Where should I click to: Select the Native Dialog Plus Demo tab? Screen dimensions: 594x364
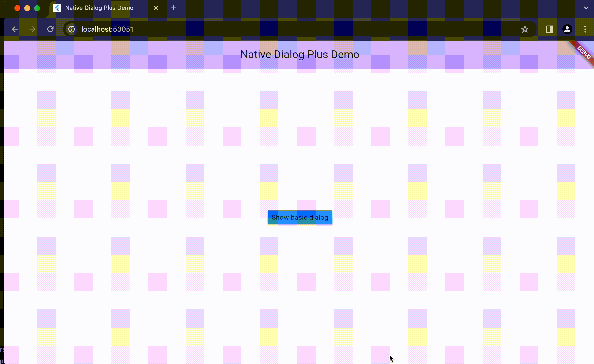[x=99, y=8]
